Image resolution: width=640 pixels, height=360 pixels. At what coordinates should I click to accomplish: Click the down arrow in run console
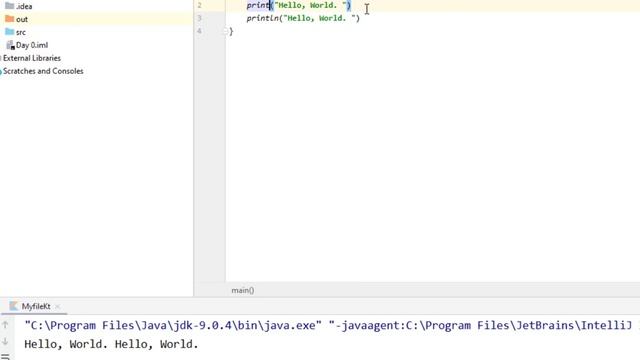tap(5, 341)
